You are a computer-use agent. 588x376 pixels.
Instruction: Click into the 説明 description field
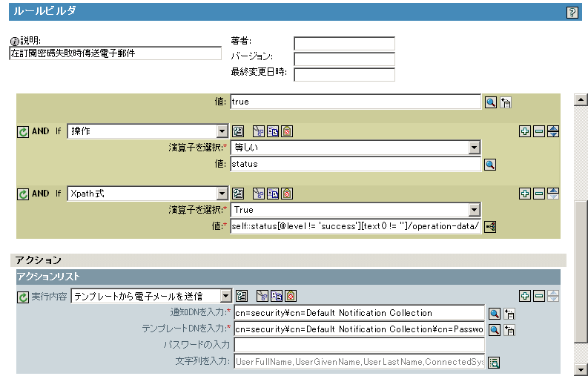(115, 53)
